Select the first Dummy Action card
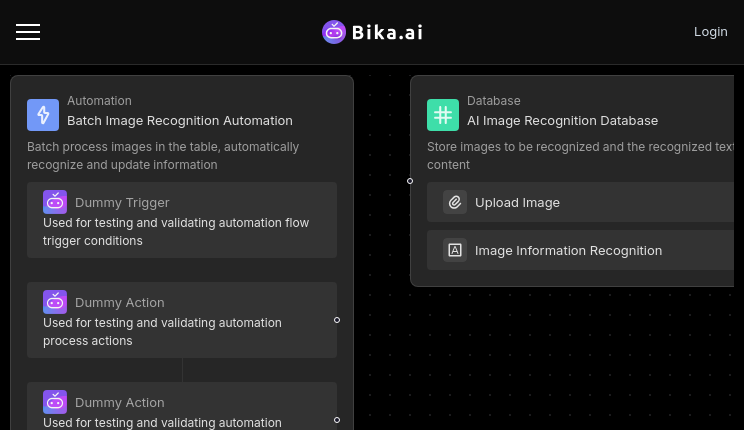Image resolution: width=744 pixels, height=430 pixels. [182, 320]
